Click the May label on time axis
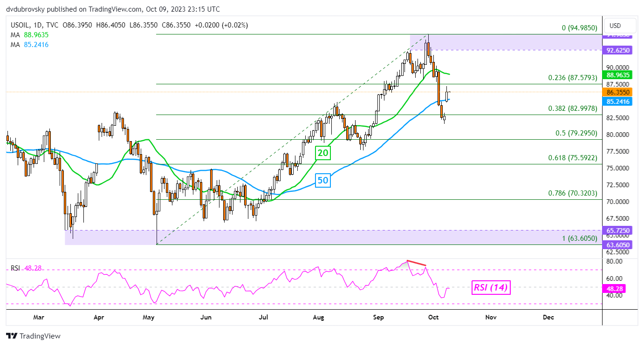The height and width of the screenshot is (346, 644). click(149, 317)
